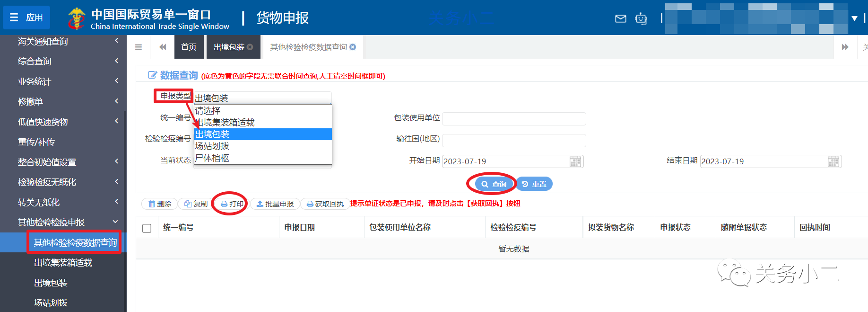Switch to 其他检验检疫数据查询 tab
The width and height of the screenshot is (868, 312).
coord(308,47)
